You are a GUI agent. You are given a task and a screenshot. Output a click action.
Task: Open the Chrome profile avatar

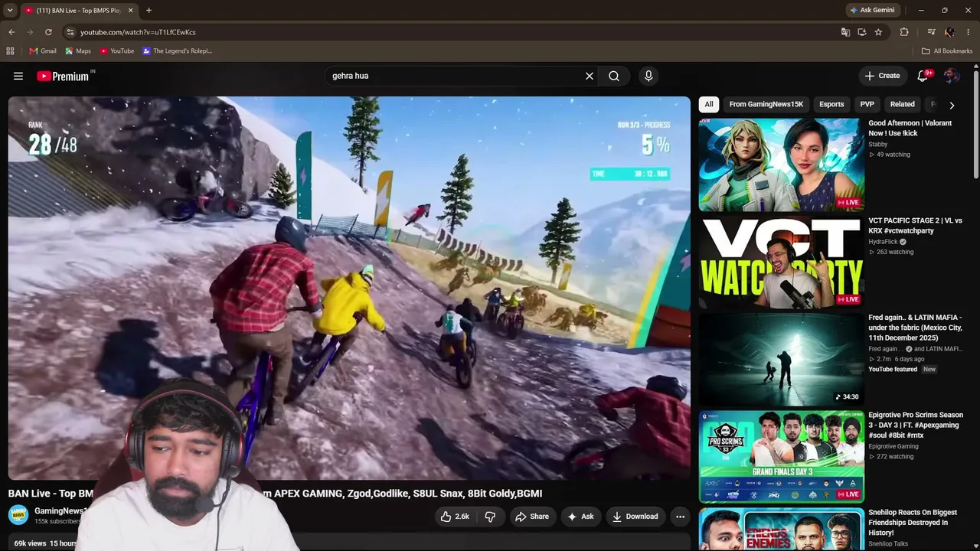point(949,32)
